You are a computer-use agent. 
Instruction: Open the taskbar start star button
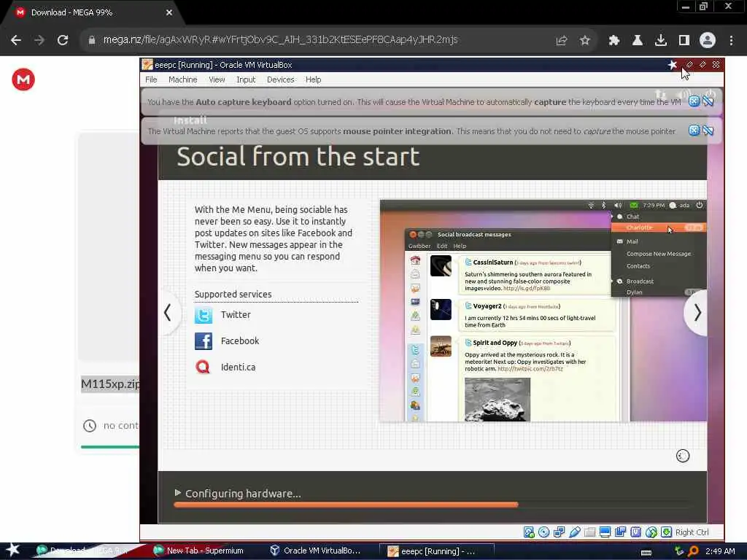13,550
